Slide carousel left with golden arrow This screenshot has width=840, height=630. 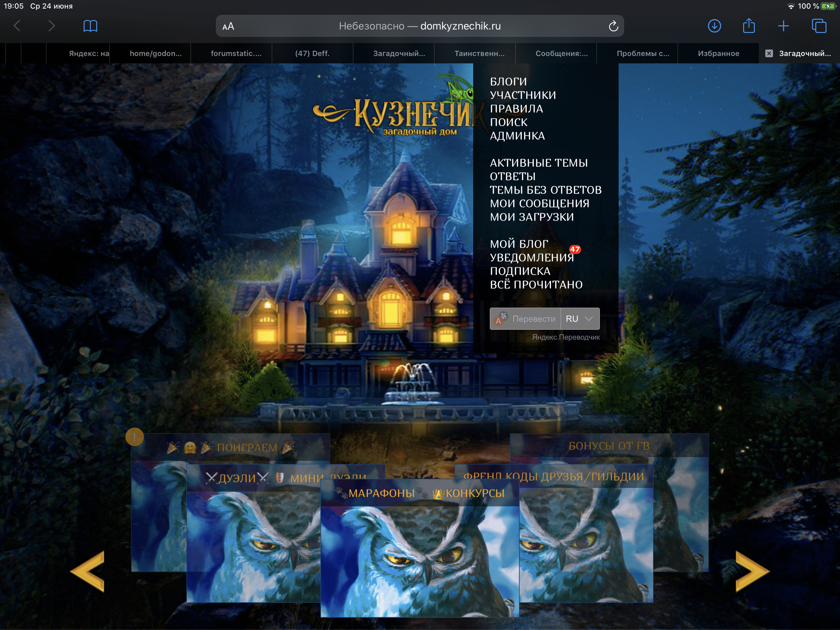pos(87,571)
